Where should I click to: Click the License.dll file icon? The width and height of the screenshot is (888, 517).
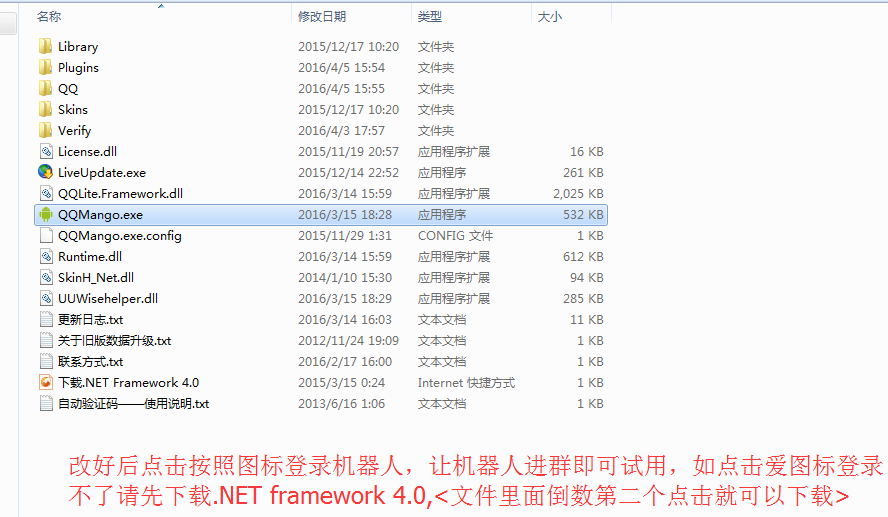coord(46,151)
